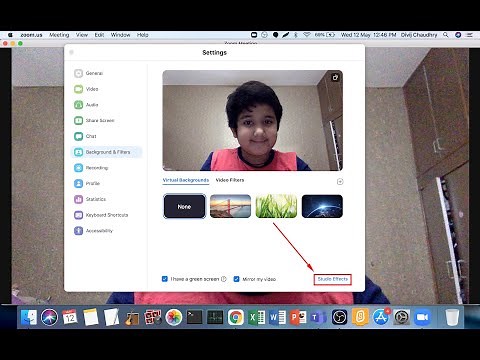Launch Google Chrome from the Dock
The height and width of the screenshot is (360, 480).
point(236,317)
